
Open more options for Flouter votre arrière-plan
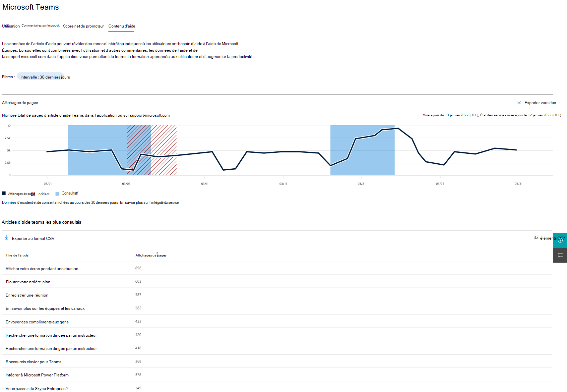point(126,281)
